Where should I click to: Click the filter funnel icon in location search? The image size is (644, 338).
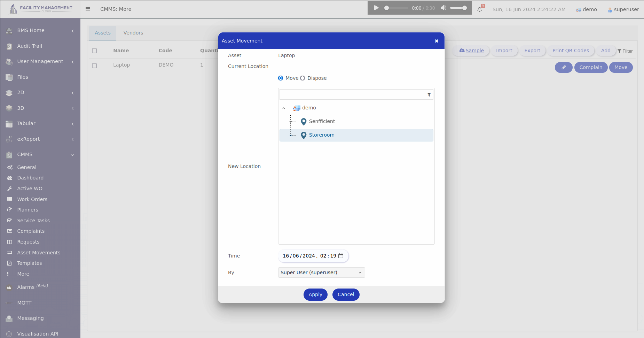pos(429,94)
